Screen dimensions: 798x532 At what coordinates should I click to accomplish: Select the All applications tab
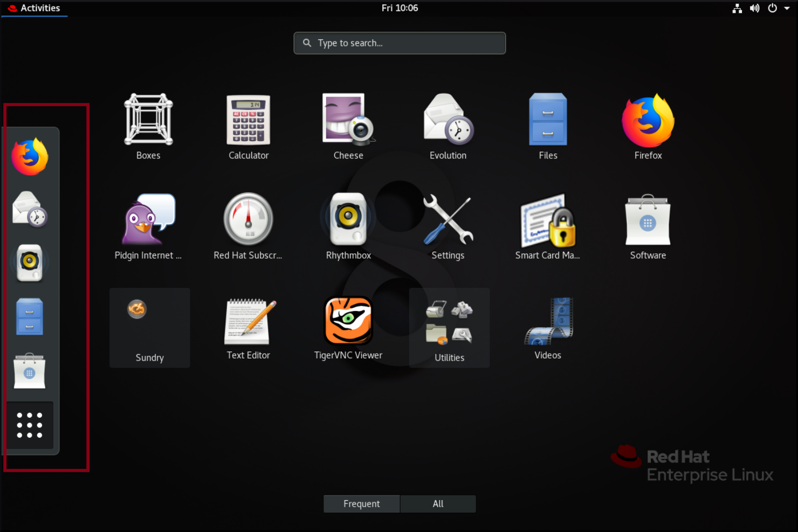pyautogui.click(x=438, y=503)
